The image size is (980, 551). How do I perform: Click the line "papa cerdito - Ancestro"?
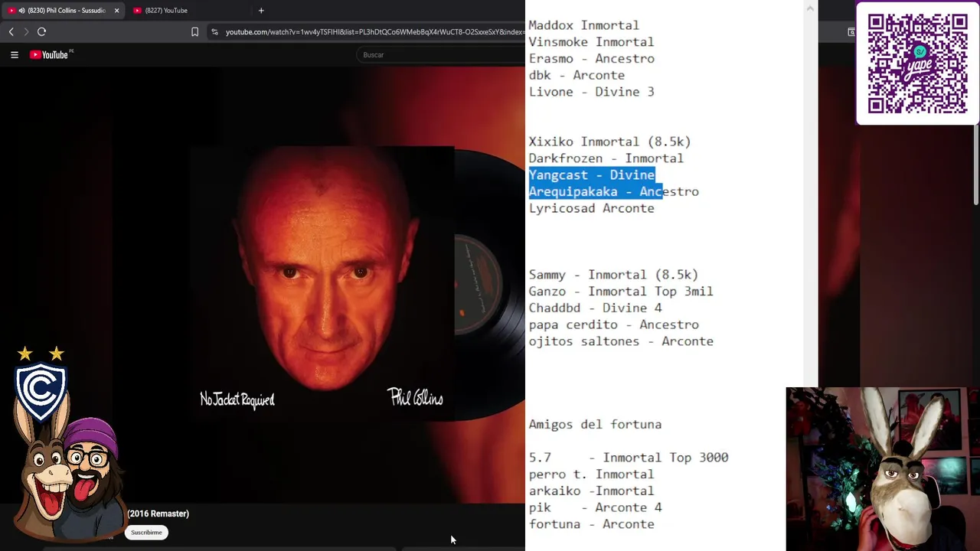point(613,324)
